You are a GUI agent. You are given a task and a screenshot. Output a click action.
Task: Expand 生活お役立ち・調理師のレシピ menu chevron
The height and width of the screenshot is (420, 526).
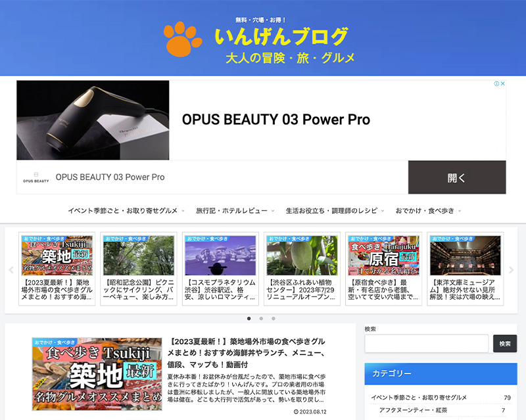(x=383, y=211)
